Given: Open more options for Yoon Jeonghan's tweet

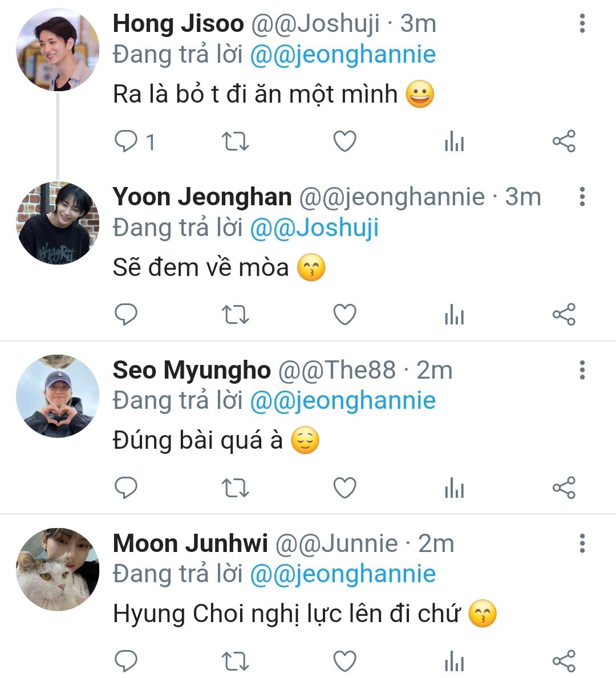Looking at the screenshot, I should [x=582, y=197].
